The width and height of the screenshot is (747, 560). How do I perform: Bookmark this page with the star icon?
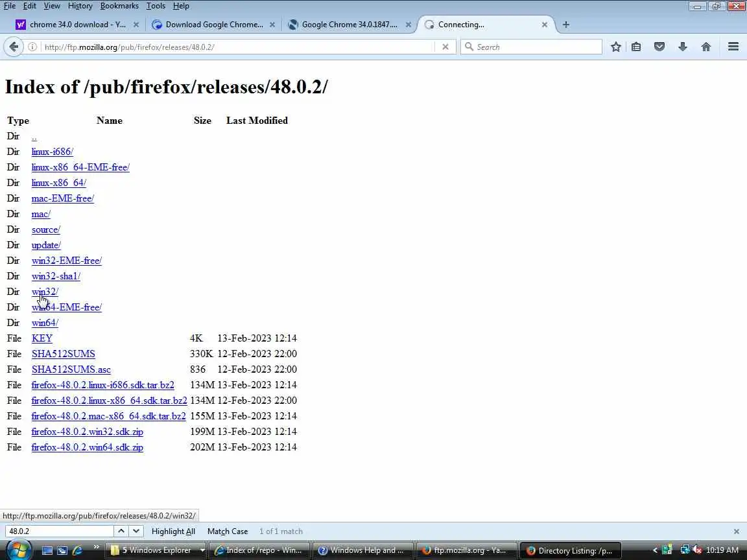[x=615, y=47]
